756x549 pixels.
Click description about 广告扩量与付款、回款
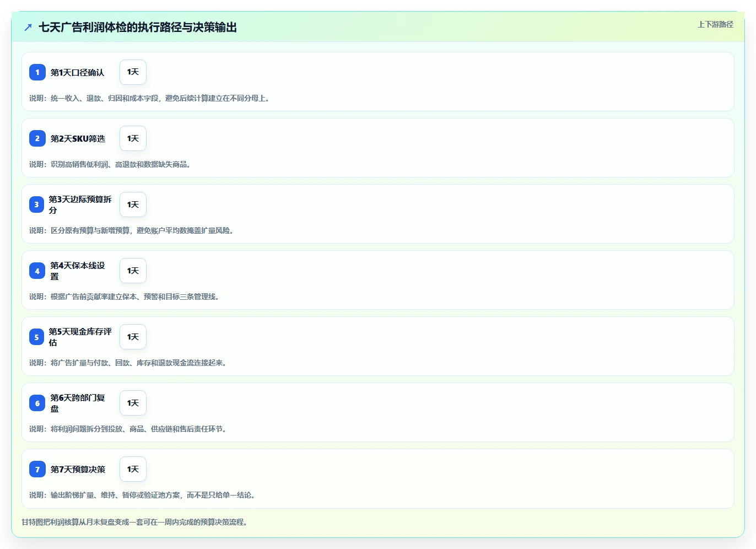point(128,363)
